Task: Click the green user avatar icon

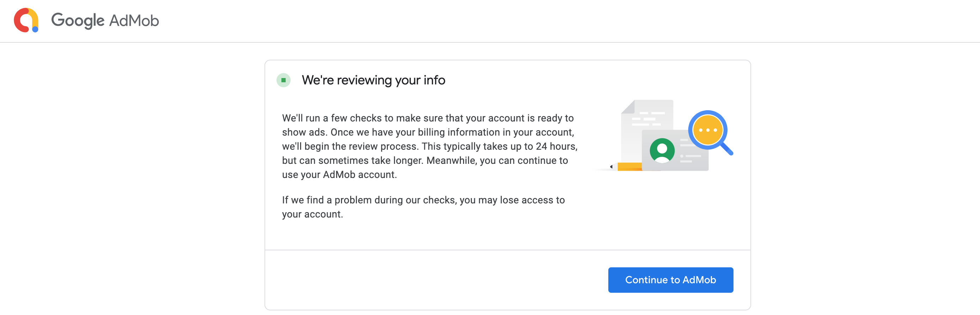Action: [662, 150]
